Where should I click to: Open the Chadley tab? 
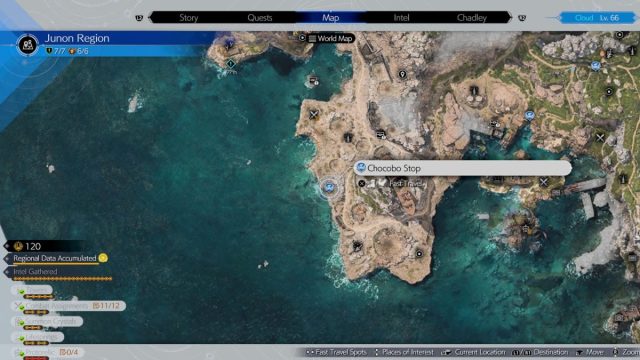point(471,18)
